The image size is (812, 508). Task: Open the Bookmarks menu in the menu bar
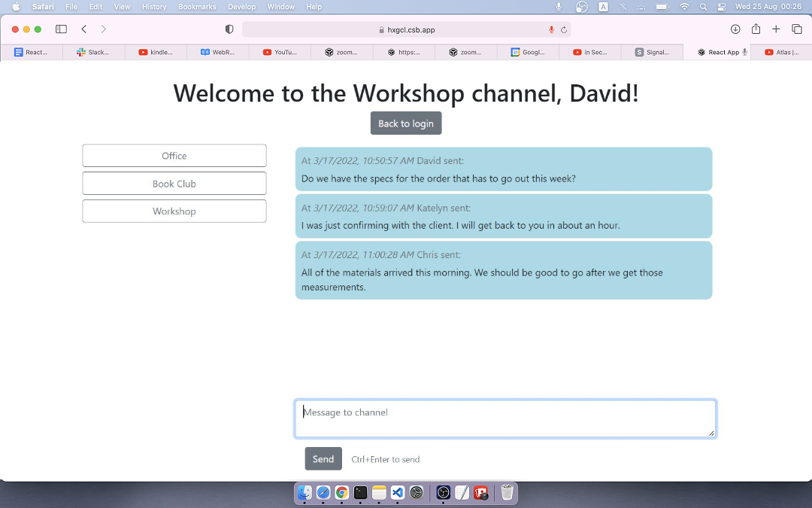pyautogui.click(x=196, y=7)
